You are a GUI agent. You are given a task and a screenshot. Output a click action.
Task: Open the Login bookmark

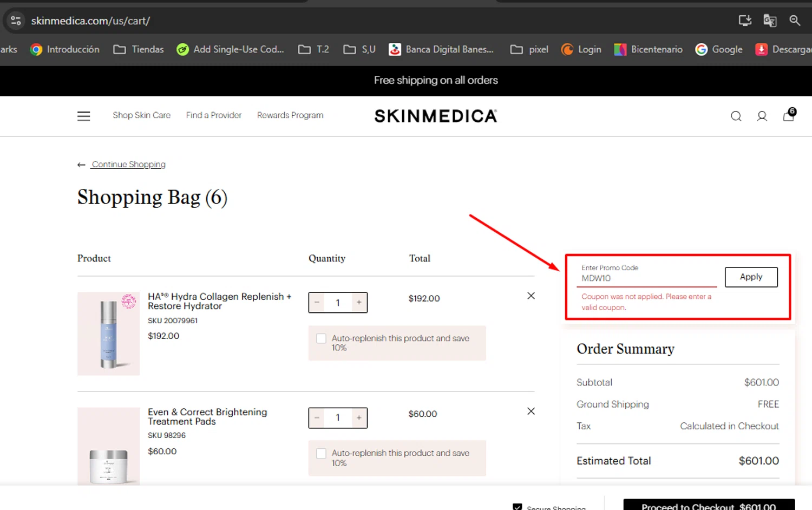(x=581, y=49)
